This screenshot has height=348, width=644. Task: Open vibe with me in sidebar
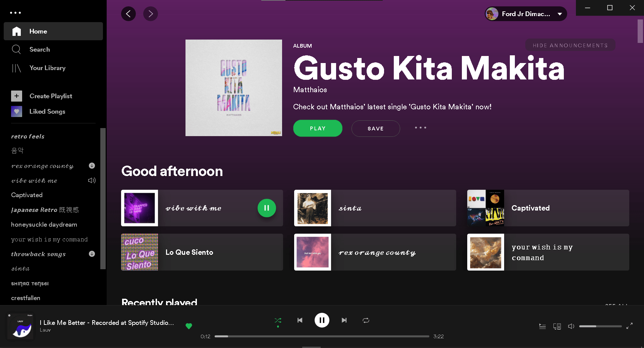click(34, 180)
